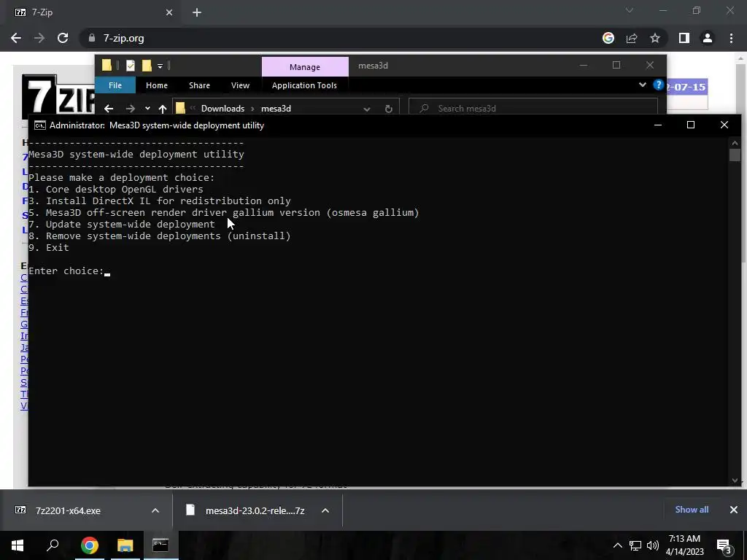747x560 pixels.
Task: Expand the Explorer ribbon chevron
Action: (642, 85)
